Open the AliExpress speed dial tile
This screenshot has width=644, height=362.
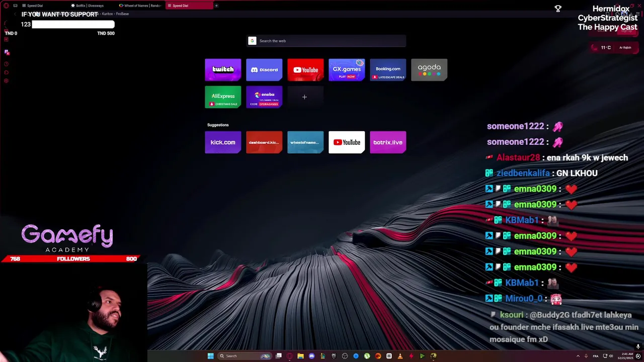pos(223,97)
